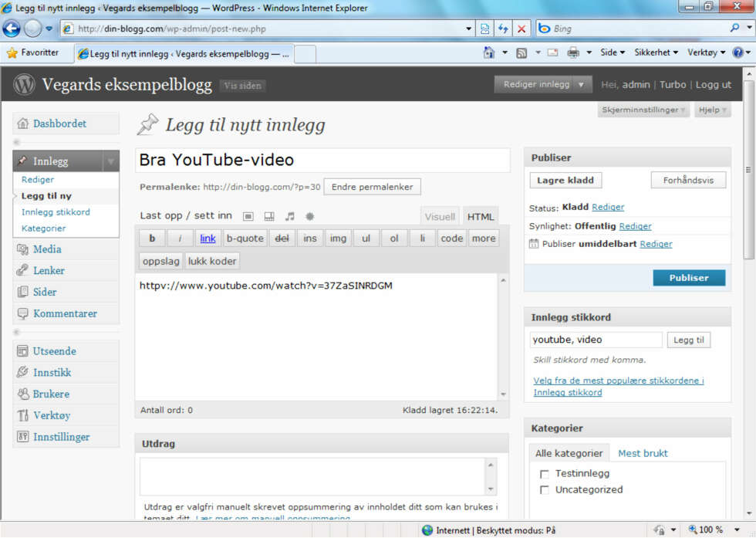Click the printer icon
The height and width of the screenshot is (538, 756).
pyautogui.click(x=572, y=52)
